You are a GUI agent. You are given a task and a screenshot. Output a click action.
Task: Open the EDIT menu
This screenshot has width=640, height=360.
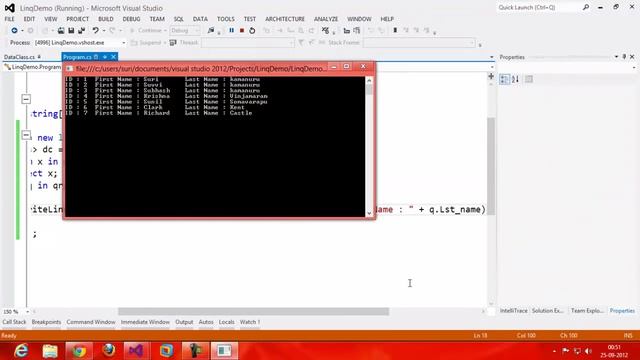[29, 19]
